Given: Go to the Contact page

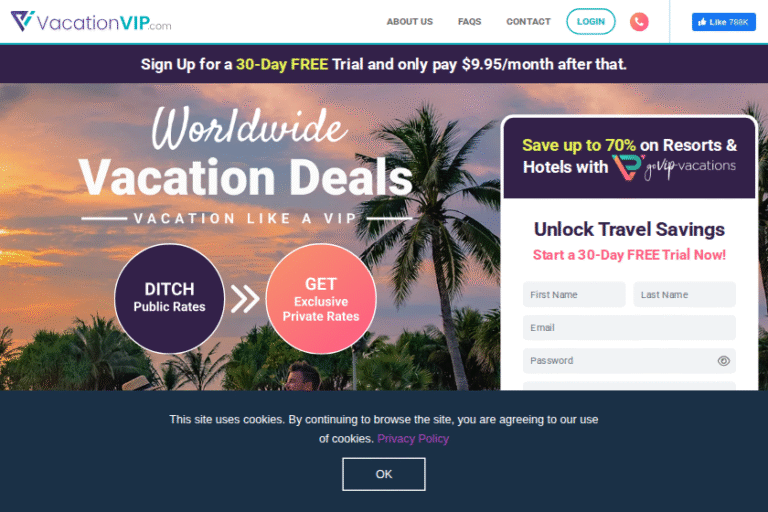Looking at the screenshot, I should pos(528,22).
